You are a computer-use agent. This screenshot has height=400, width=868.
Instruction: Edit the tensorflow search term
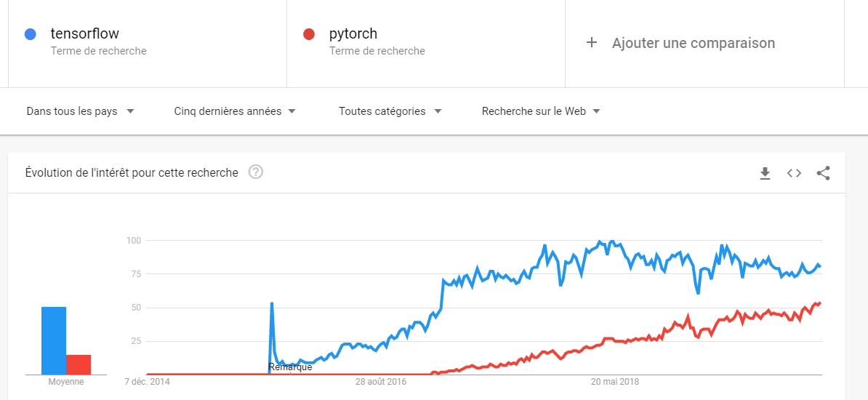click(x=85, y=34)
